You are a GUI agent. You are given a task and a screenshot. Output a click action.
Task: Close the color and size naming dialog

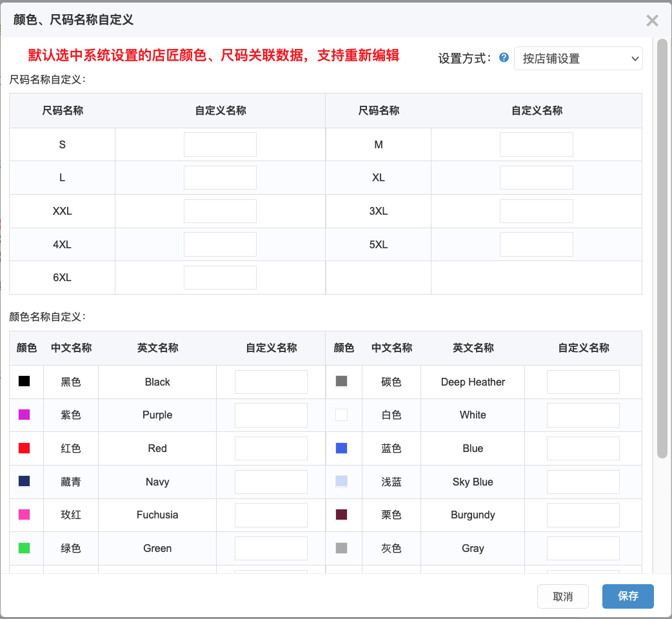(652, 21)
